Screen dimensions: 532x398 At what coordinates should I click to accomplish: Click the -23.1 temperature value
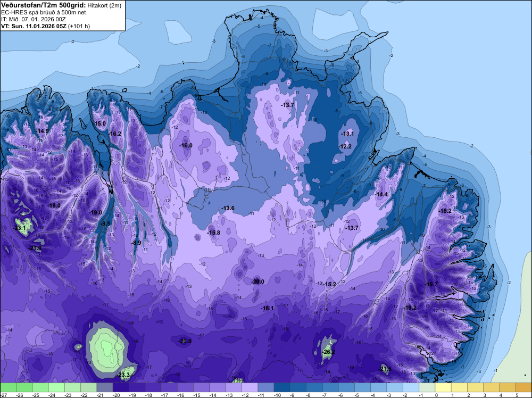(20, 228)
